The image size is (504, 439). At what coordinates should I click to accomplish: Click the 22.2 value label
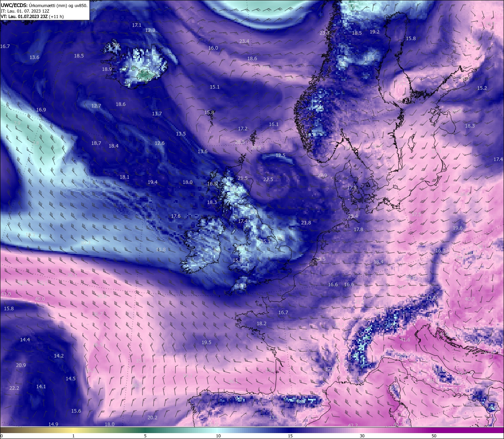[14, 388]
